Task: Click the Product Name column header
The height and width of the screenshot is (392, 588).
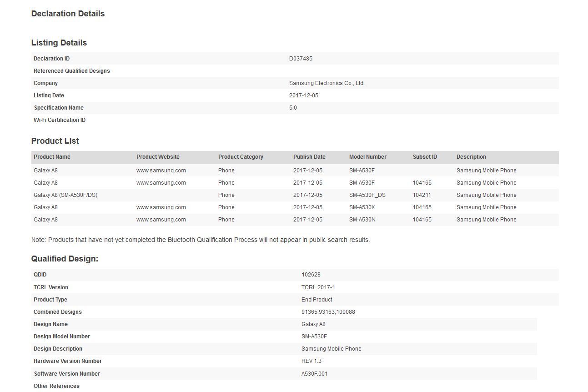Action: 52,157
